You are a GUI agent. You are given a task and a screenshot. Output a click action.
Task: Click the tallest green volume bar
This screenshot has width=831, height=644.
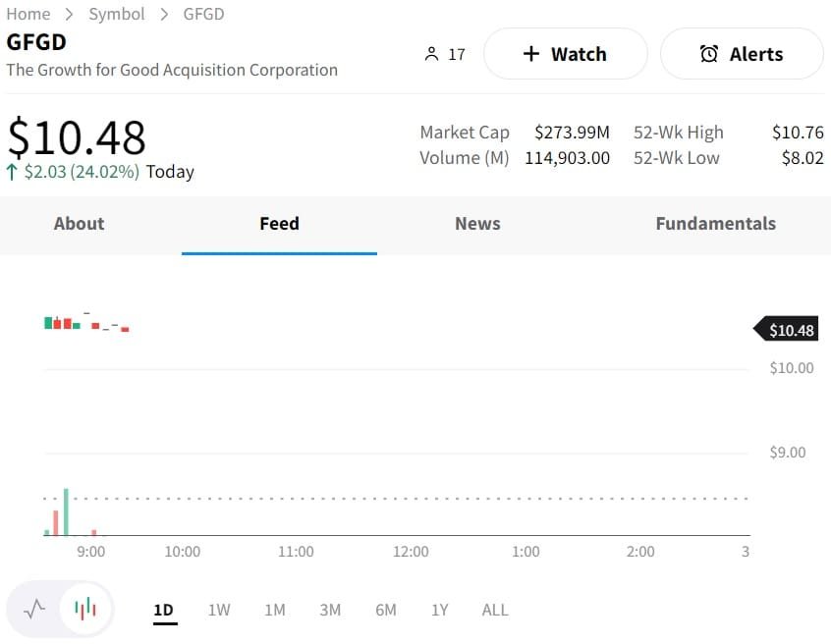click(66, 511)
